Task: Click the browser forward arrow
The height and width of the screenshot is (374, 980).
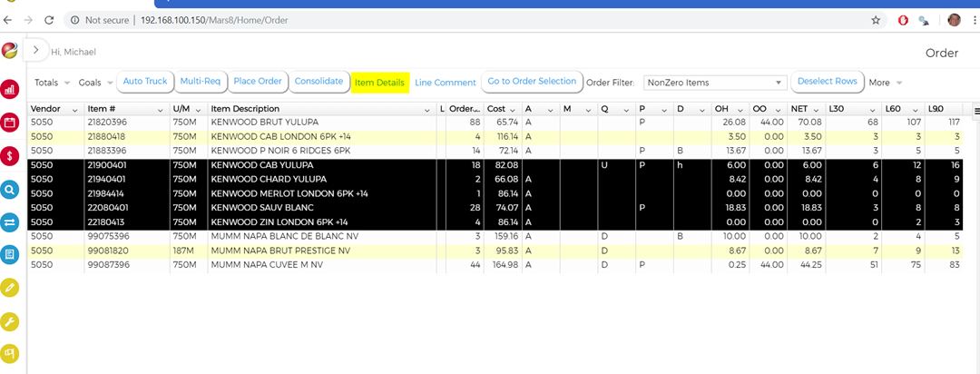Action: (x=28, y=20)
